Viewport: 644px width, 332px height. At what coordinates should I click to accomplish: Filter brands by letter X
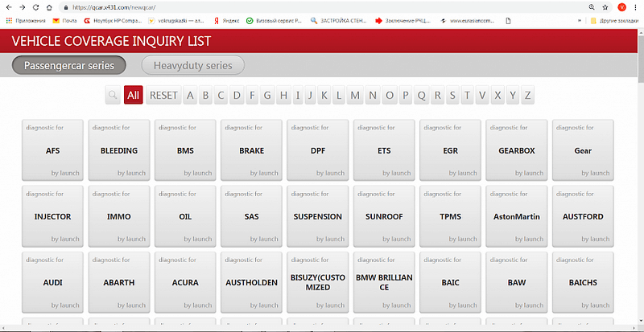click(x=497, y=95)
